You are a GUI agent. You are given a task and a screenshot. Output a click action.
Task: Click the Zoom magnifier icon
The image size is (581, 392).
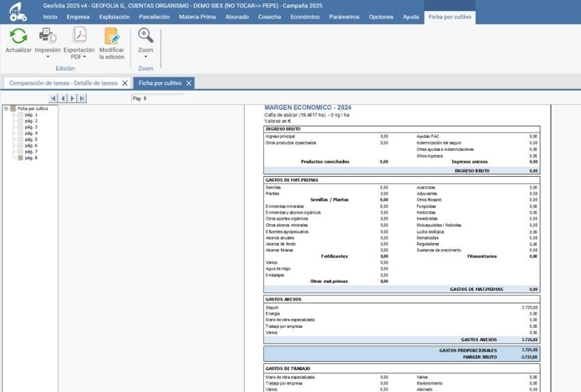tap(146, 36)
